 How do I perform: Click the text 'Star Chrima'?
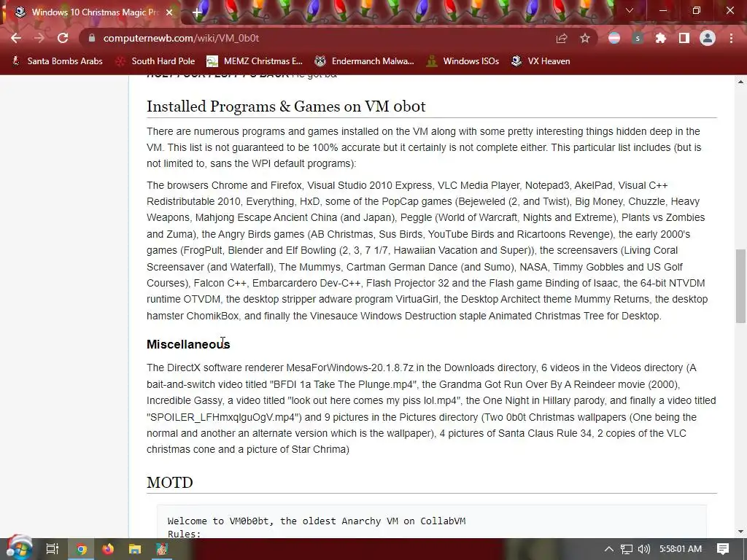(x=319, y=449)
